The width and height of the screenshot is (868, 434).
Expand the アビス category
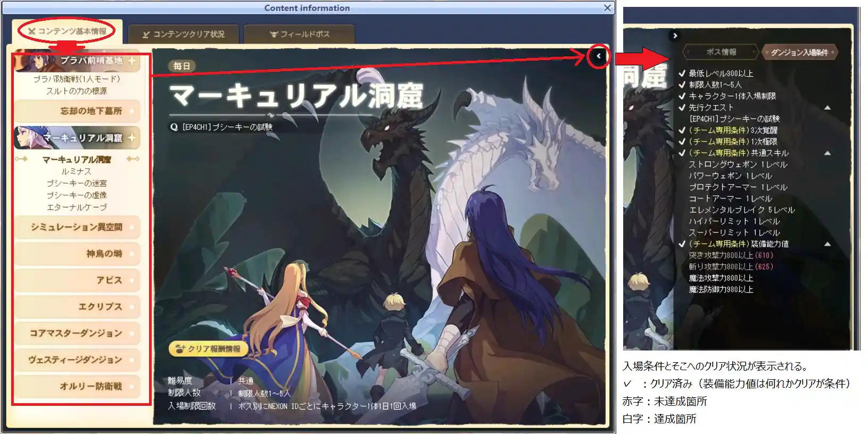[77, 280]
